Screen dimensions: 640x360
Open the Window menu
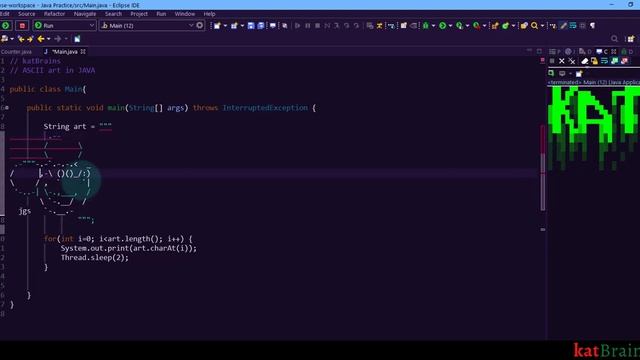185,14
